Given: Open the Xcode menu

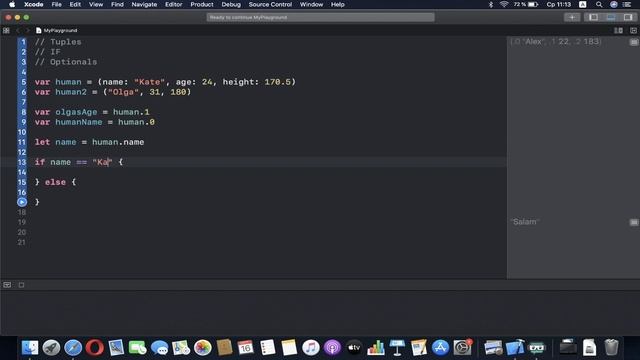Looking at the screenshot, I should [33, 4].
